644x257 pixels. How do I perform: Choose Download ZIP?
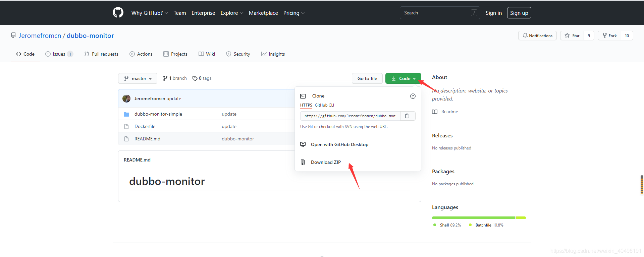click(326, 162)
